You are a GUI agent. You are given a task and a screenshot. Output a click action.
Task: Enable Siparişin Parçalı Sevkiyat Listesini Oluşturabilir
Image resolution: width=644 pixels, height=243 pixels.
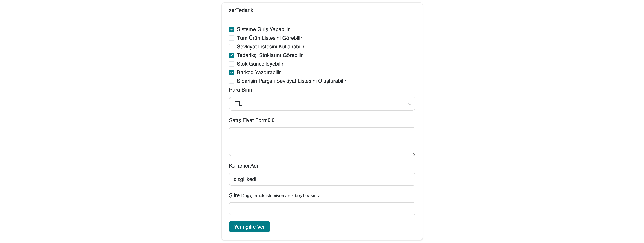(x=231, y=81)
